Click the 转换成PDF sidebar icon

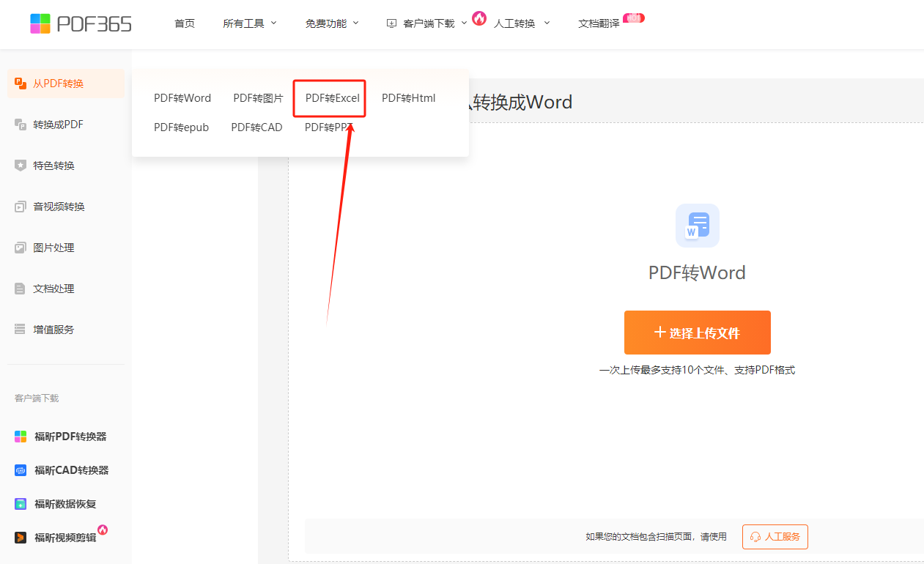[x=21, y=125]
